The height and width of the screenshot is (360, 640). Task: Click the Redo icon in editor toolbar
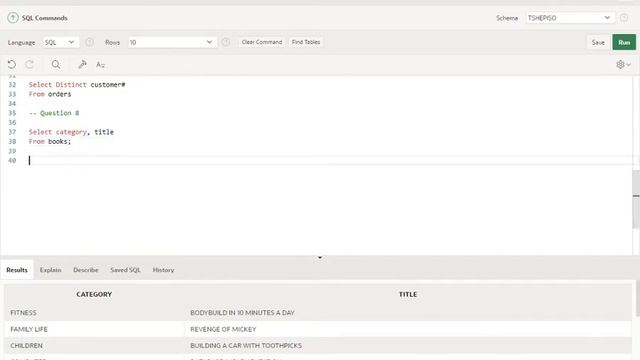point(29,64)
